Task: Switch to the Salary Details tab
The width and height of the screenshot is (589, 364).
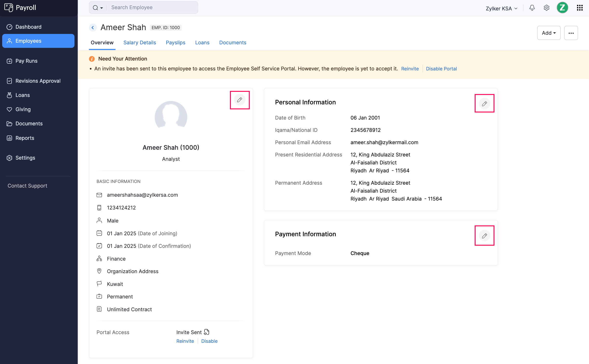Action: coord(140,43)
